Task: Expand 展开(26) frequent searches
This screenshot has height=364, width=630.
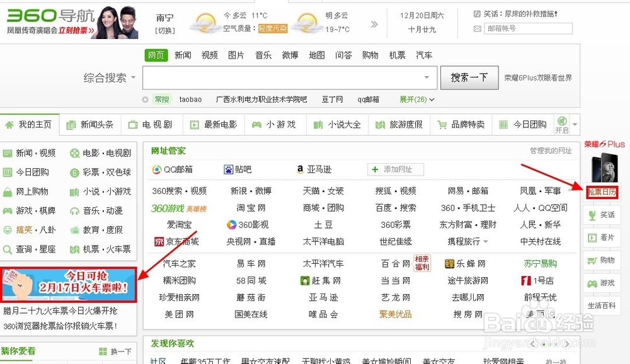Action: pos(416,100)
